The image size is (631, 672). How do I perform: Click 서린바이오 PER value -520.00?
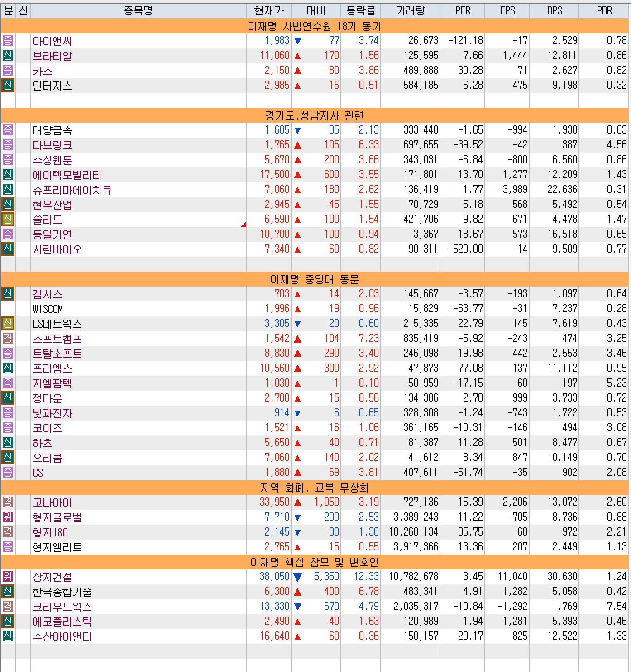pos(465,249)
